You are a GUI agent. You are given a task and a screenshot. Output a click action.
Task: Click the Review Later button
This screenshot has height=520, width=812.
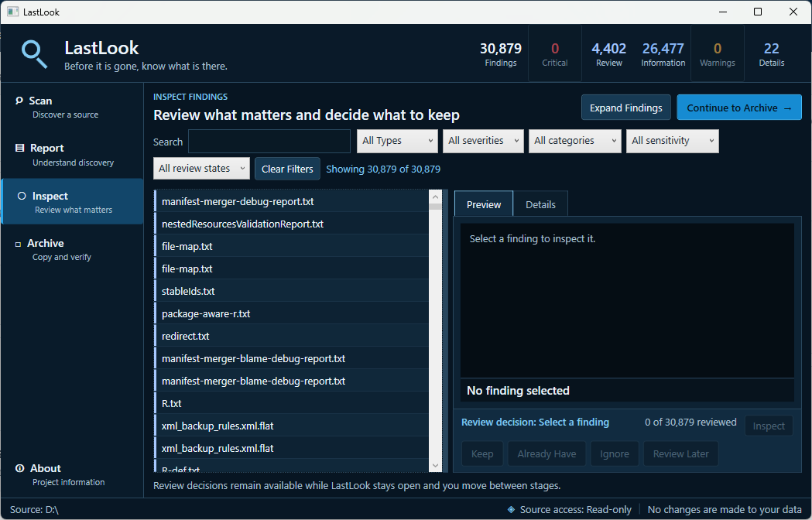[x=680, y=453]
